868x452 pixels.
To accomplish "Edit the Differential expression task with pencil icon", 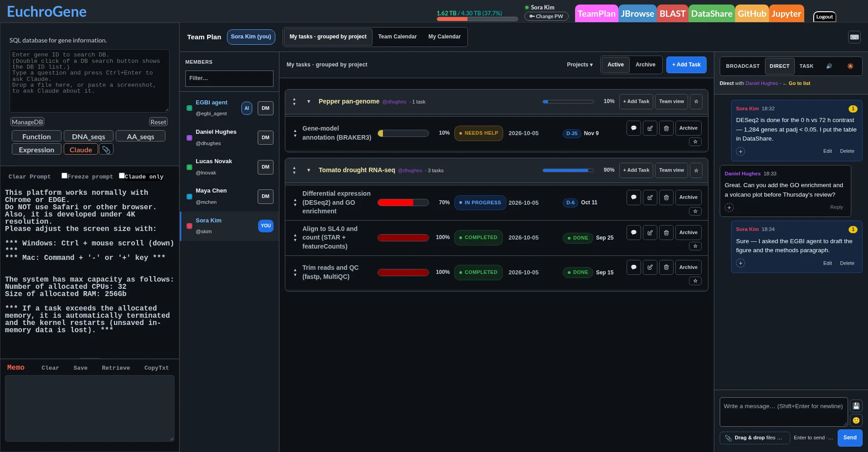I will pos(650,198).
